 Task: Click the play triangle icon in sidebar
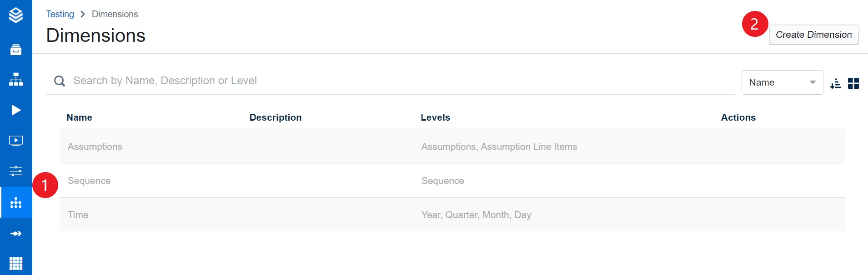tap(16, 110)
